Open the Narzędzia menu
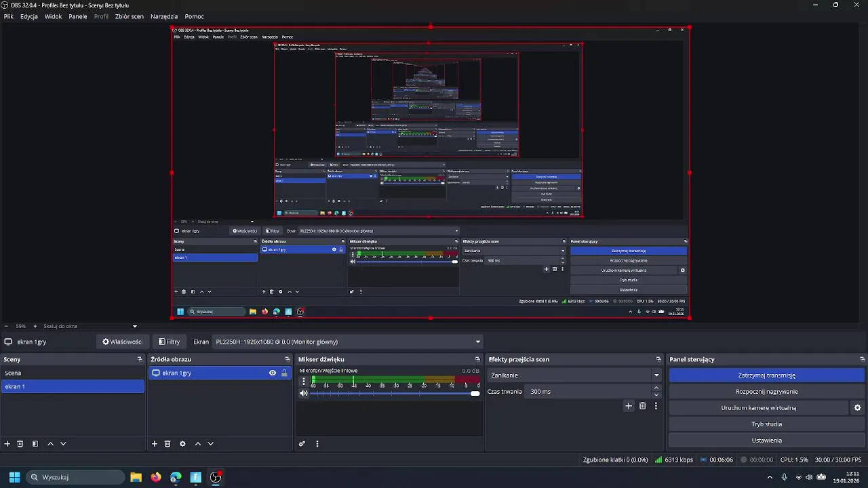This screenshot has width=868, height=488. point(164,16)
